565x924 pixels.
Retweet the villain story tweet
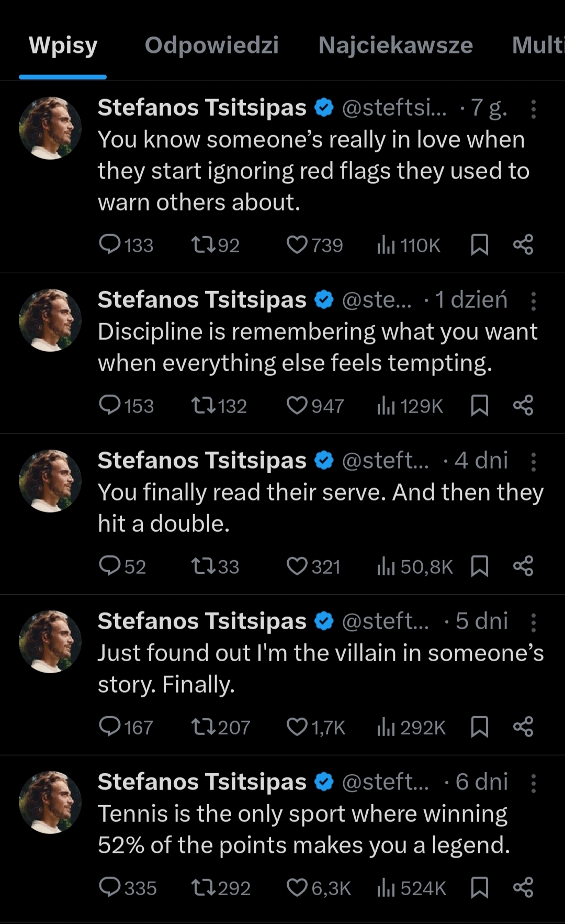[201, 727]
